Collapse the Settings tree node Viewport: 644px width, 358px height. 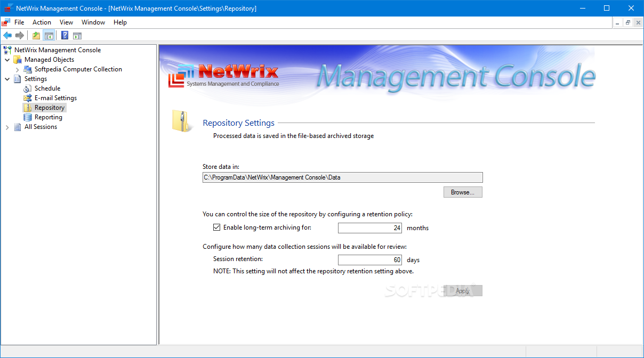point(7,79)
